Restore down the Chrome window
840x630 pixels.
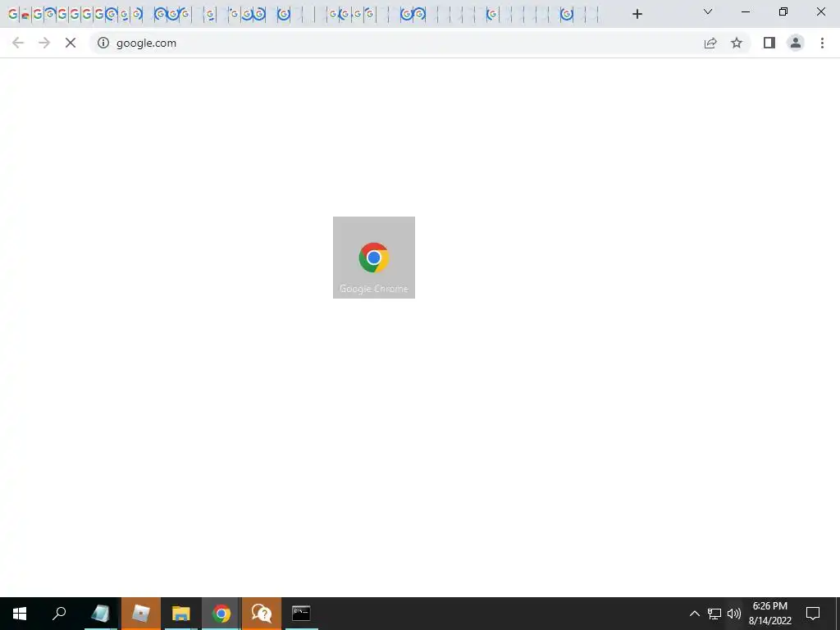[783, 11]
